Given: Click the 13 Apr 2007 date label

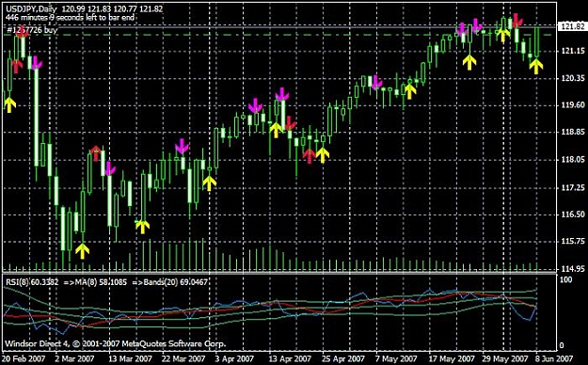Looking at the screenshot, I should tap(291, 358).
